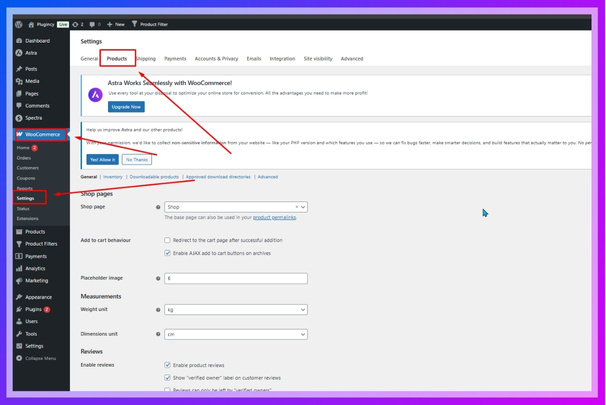Switch to the Accounts & Privacy tab
Viewport: 606px width, 405px height.
click(x=216, y=59)
